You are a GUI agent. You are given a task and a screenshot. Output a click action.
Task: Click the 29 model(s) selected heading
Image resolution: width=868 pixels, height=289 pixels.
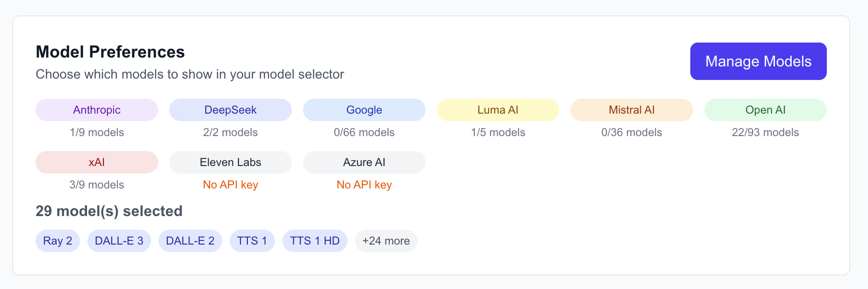109,211
